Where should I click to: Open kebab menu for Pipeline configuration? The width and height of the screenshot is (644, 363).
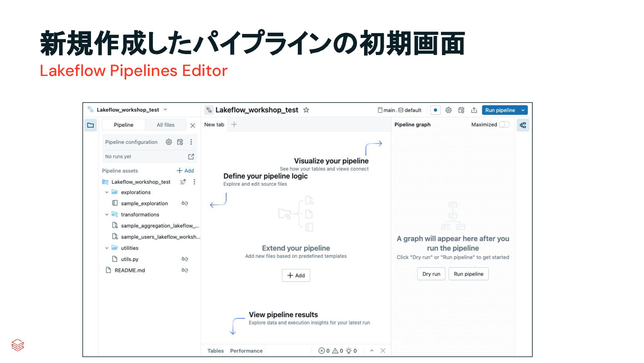[x=191, y=142]
